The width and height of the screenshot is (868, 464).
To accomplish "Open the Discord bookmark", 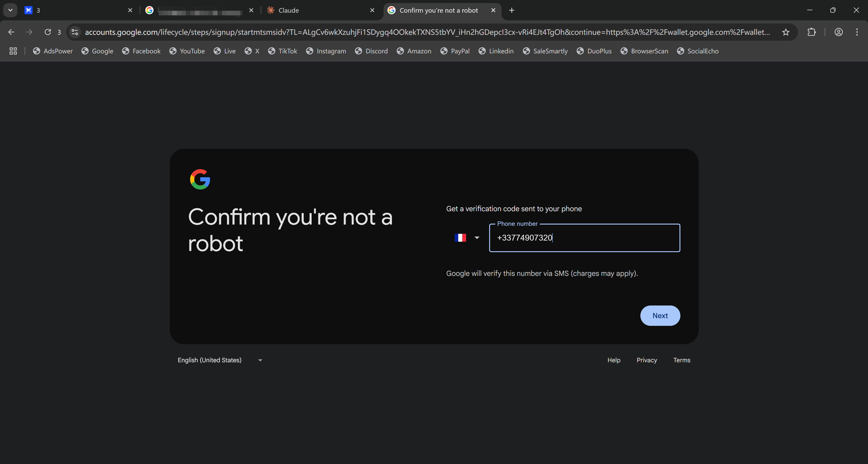I will [372, 51].
